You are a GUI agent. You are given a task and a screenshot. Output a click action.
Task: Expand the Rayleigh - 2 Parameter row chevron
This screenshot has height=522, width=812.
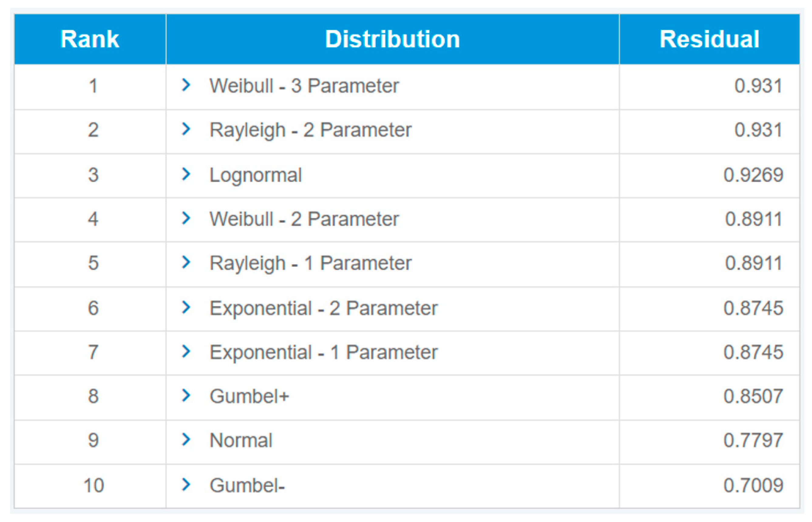(x=186, y=129)
